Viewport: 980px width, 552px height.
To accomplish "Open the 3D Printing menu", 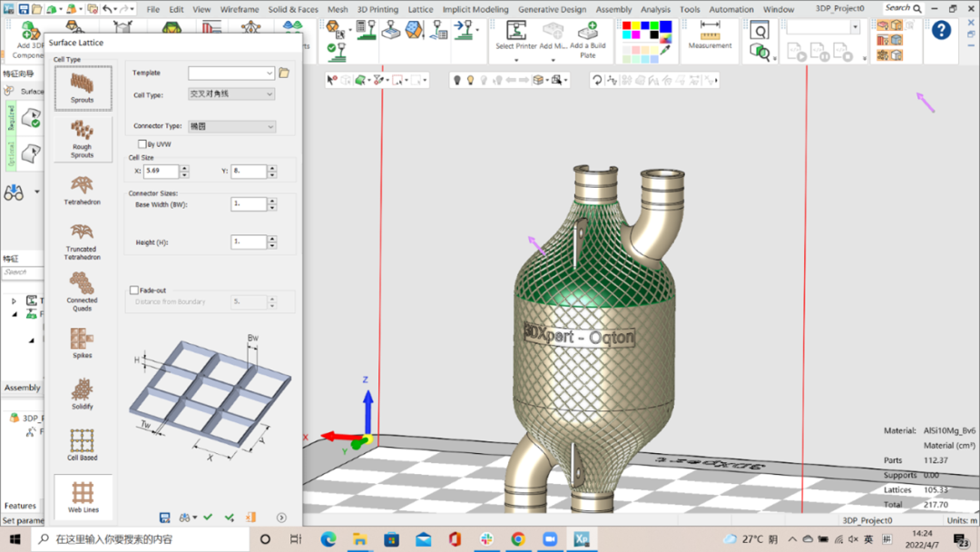I will (x=377, y=9).
